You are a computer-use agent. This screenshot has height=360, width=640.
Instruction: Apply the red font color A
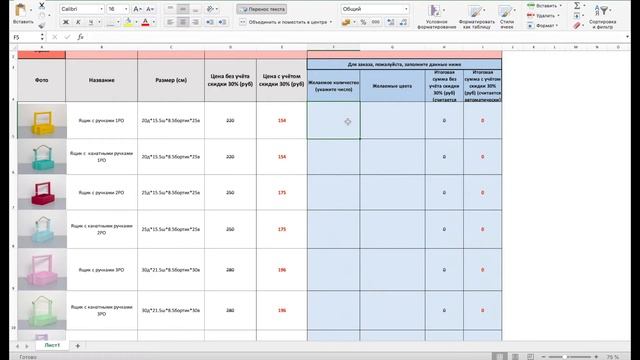pyautogui.click(x=145, y=22)
